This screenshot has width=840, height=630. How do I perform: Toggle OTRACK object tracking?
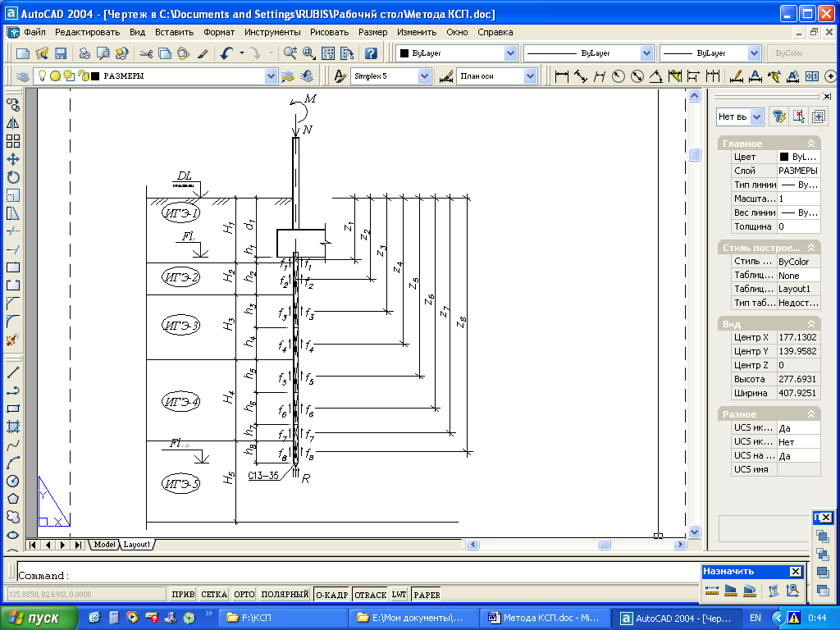tap(370, 594)
